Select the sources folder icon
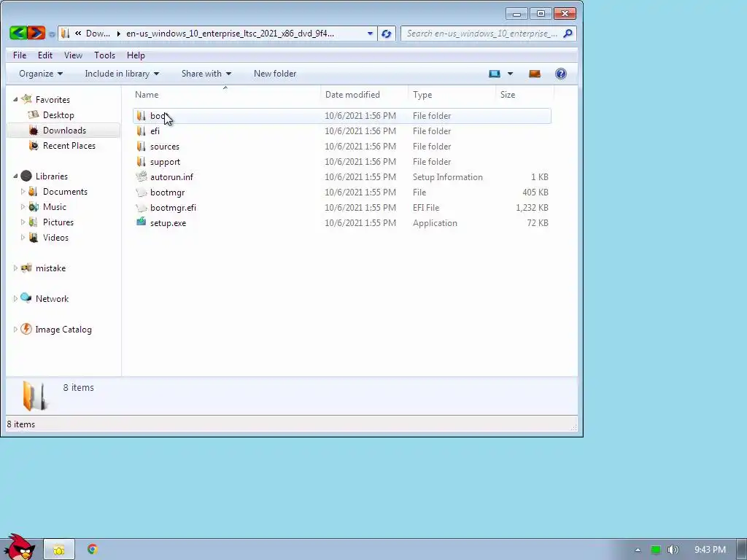This screenshot has width=747, height=560. click(141, 146)
